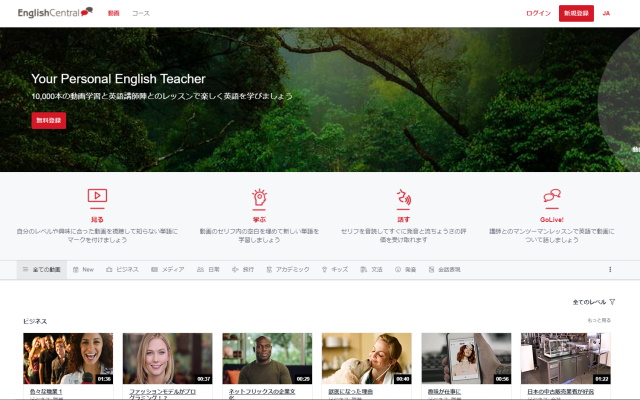
Task: Select the アカデミック tab
Action: tap(288, 270)
